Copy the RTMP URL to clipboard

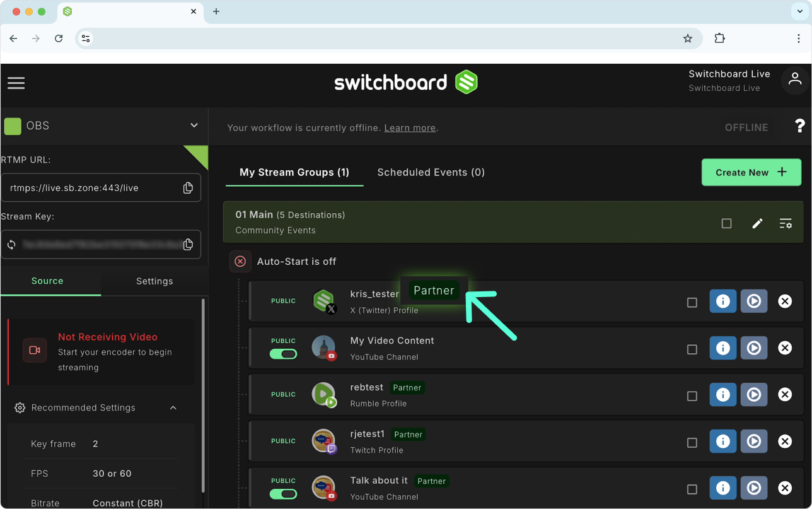188,188
